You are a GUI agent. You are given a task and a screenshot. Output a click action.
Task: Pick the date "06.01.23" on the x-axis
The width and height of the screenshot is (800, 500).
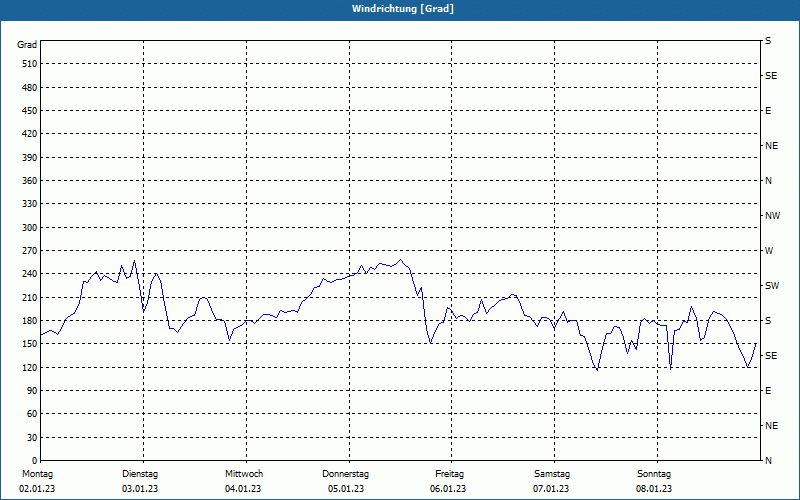tap(448, 489)
